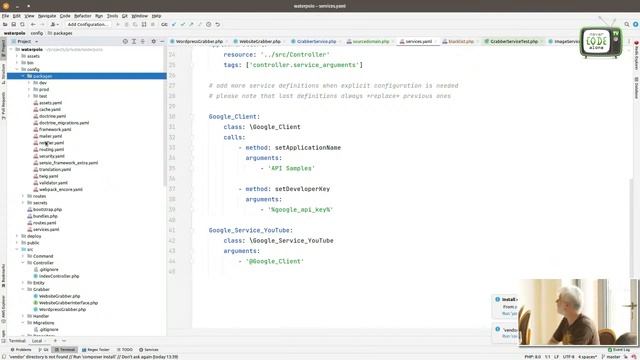Viewport: 640px width, 360px height.
Task: Open the Regex Tester tool window
Action: click(x=96, y=350)
